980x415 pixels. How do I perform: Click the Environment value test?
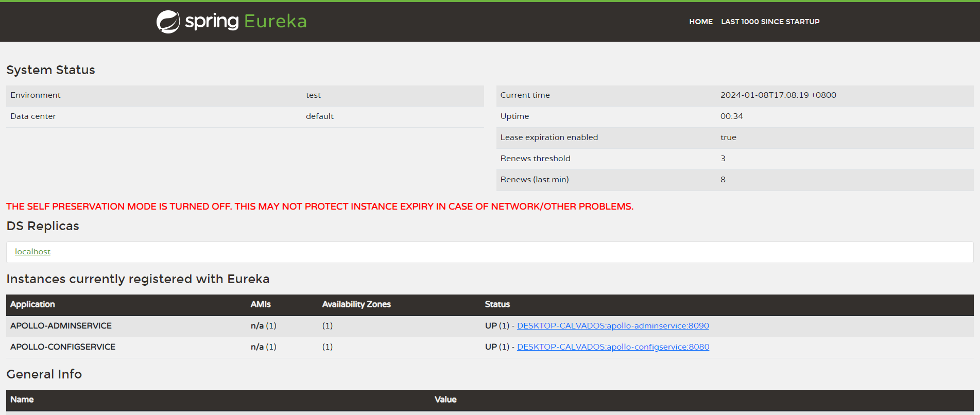tap(313, 95)
